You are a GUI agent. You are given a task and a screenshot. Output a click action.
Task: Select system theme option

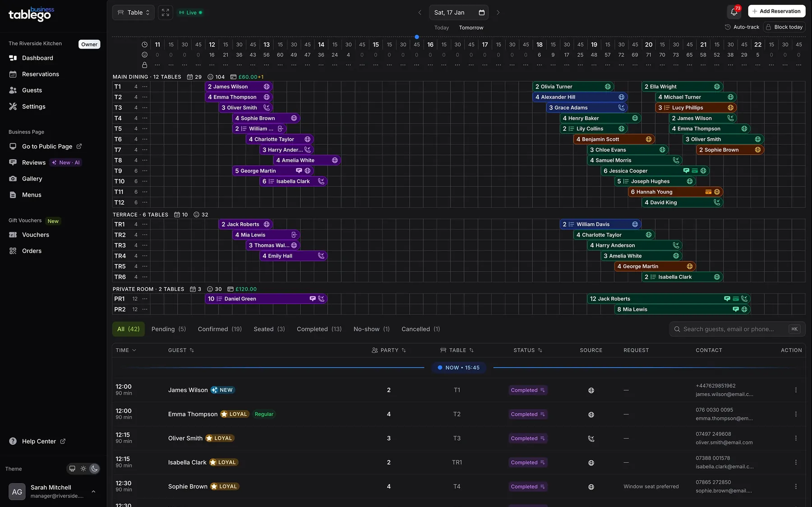pos(72,469)
